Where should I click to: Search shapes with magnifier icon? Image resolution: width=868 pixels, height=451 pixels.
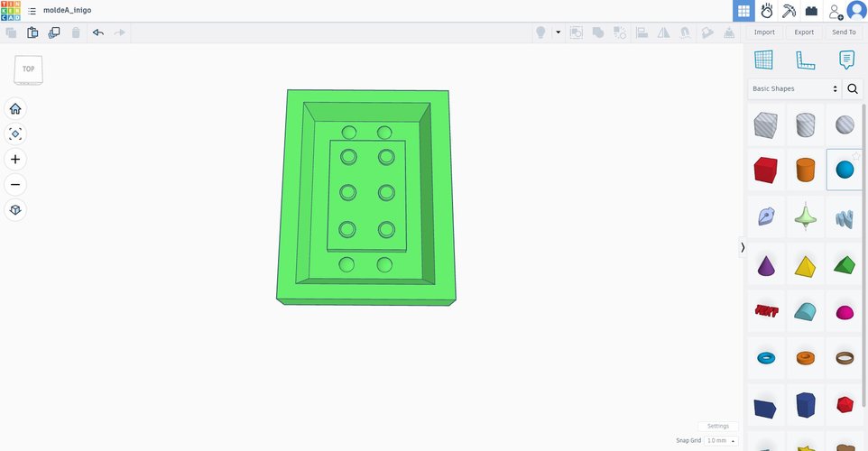853,88
